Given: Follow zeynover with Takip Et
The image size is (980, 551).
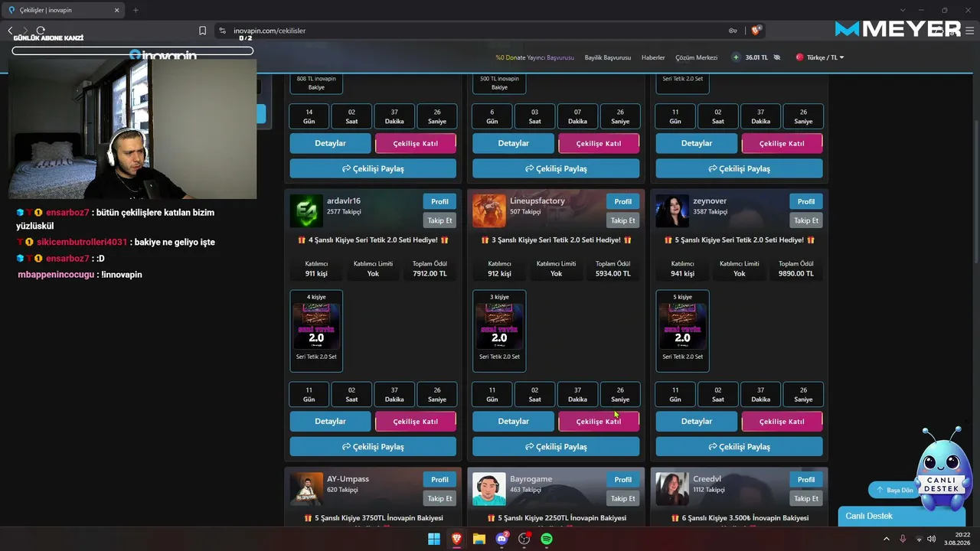Looking at the screenshot, I should pos(806,220).
